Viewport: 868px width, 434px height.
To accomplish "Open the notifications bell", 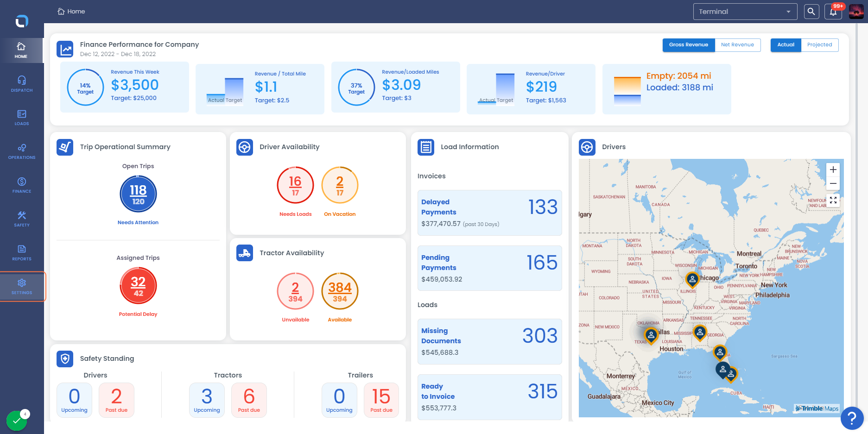I will (833, 12).
